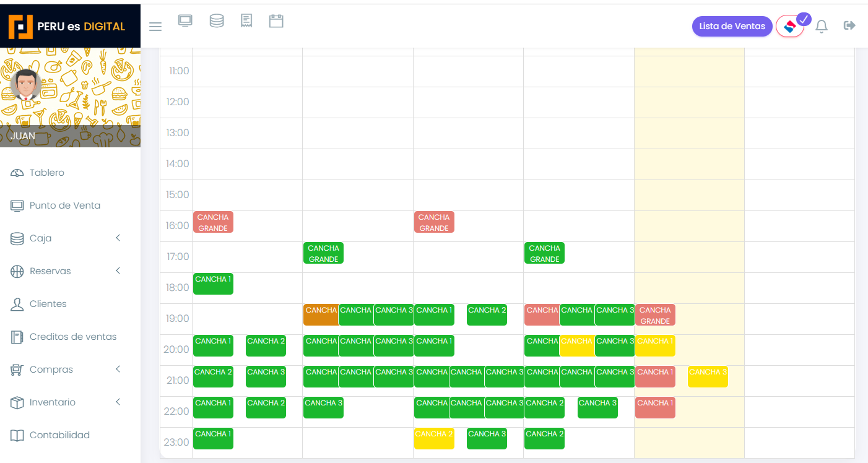Open yellow CANCHA 2 booking at 23:00
868x463 pixels.
[x=434, y=439]
